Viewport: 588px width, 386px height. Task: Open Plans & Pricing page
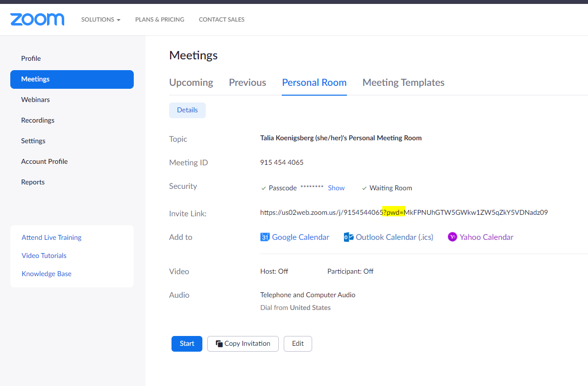[x=160, y=20]
